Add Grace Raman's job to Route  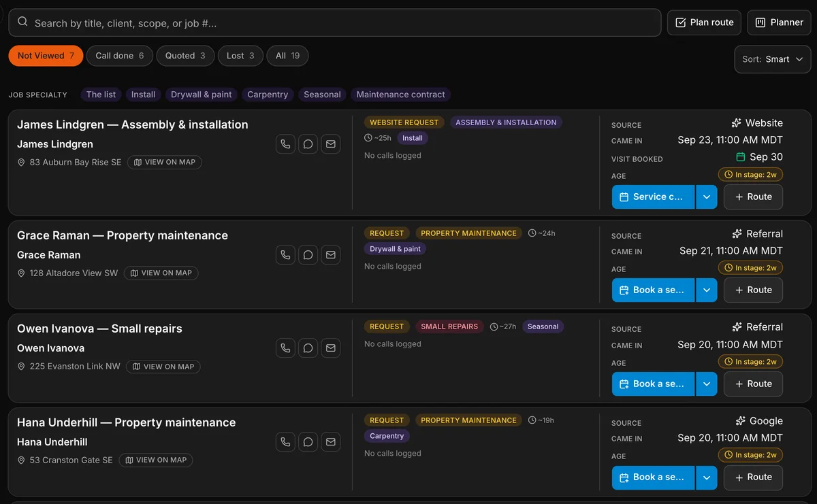(x=753, y=290)
